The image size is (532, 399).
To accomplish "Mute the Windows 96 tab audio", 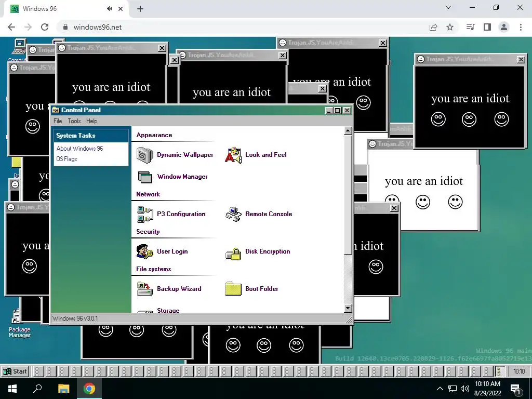I will pyautogui.click(x=109, y=9).
